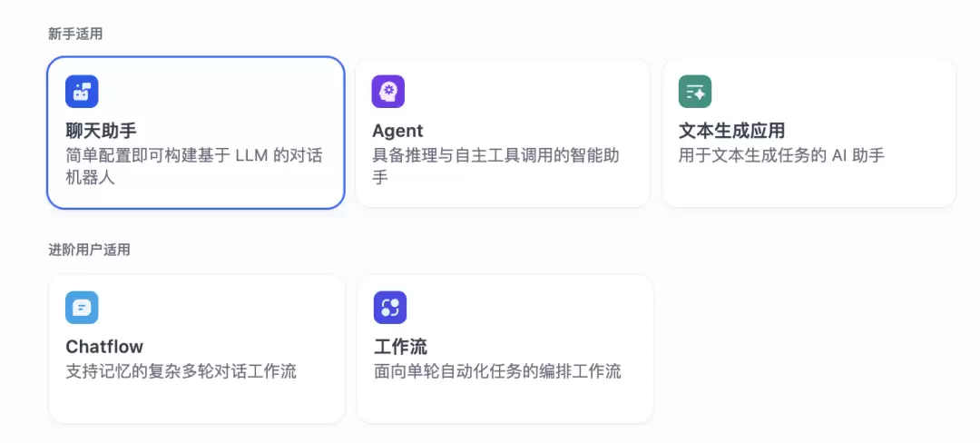Click description 具备推理与自主工具调用的智能助手
Image resolution: width=980 pixels, height=443 pixels.
point(496,166)
